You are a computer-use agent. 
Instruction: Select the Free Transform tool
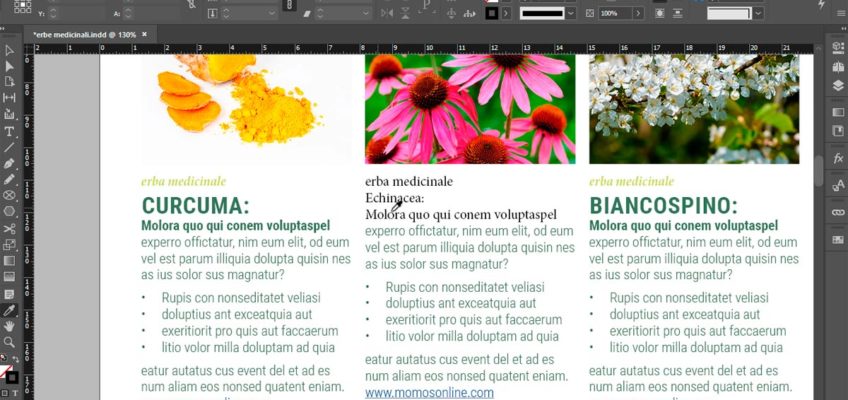point(9,245)
